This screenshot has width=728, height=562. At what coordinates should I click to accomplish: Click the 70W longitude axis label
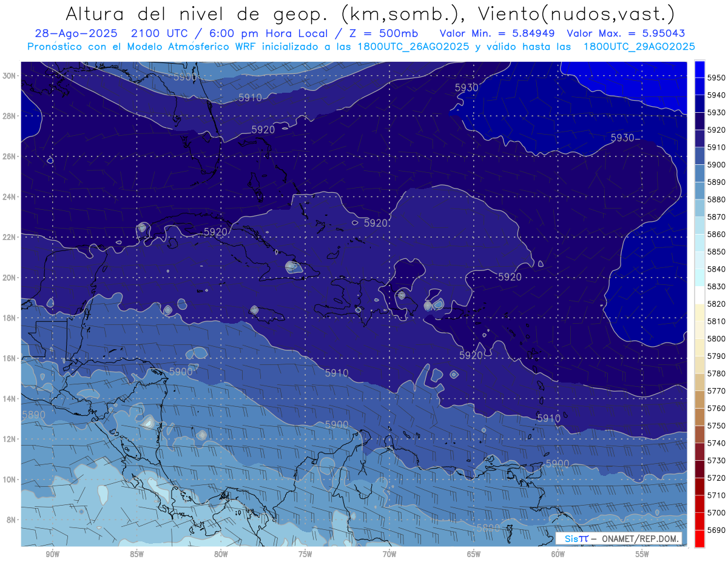(x=389, y=554)
